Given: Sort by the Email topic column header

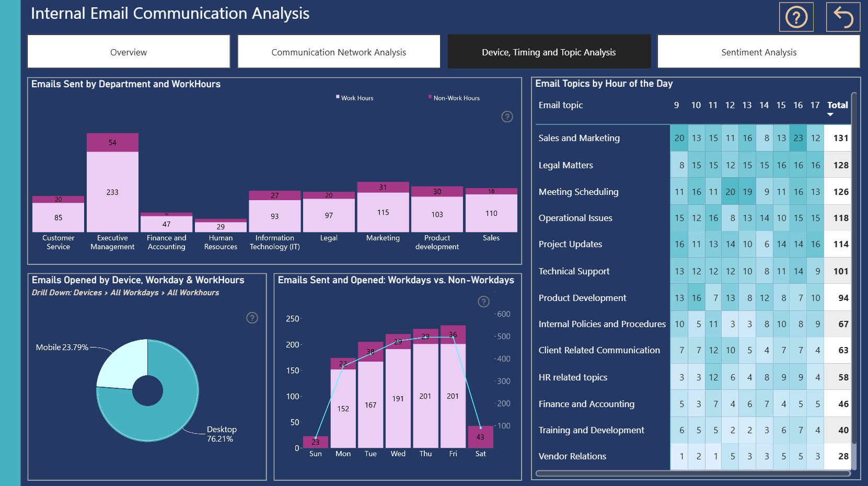Looking at the screenshot, I should click(x=561, y=105).
